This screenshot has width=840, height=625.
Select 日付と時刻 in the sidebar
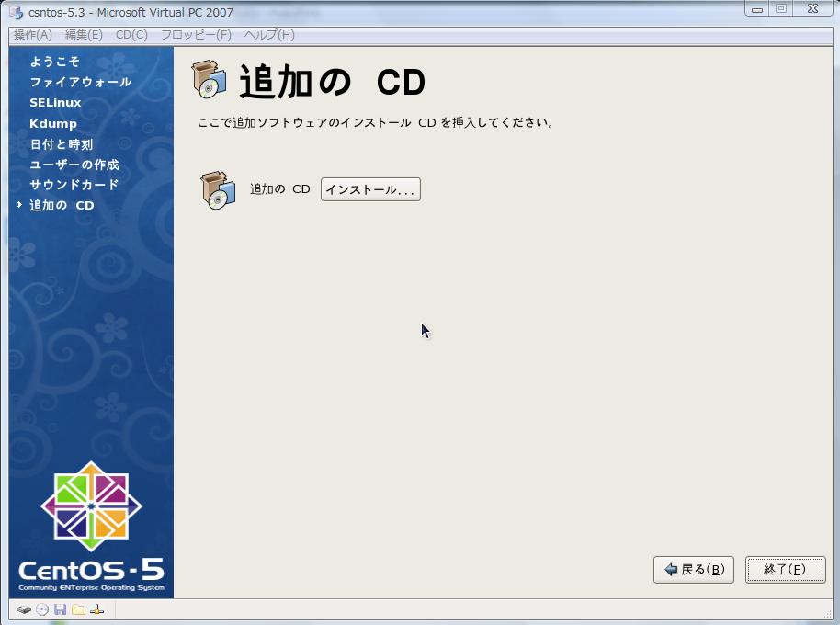tap(61, 144)
